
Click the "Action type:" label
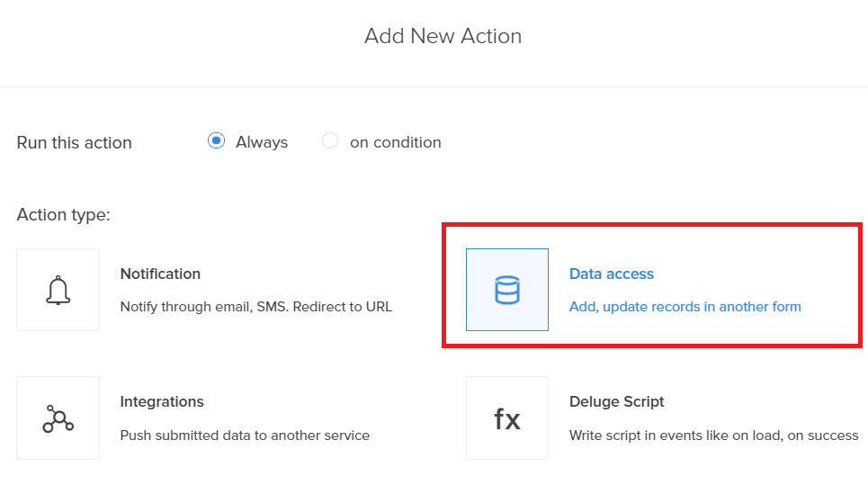pos(63,216)
